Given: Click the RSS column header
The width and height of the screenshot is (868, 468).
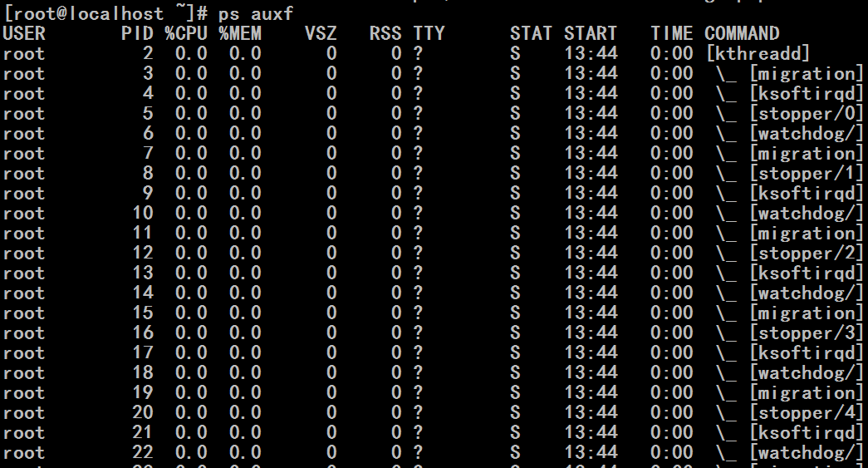Looking at the screenshot, I should (386, 34).
